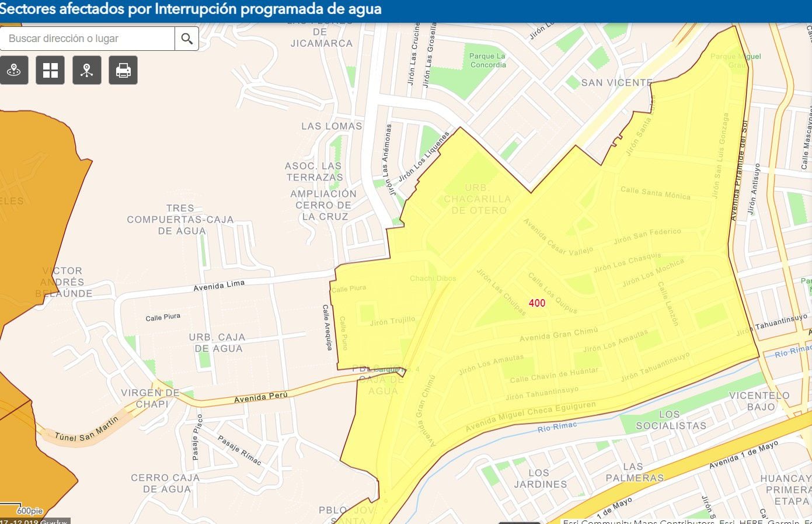Click the 'LAS LOMAS' label
The image size is (812, 524).
(x=332, y=126)
